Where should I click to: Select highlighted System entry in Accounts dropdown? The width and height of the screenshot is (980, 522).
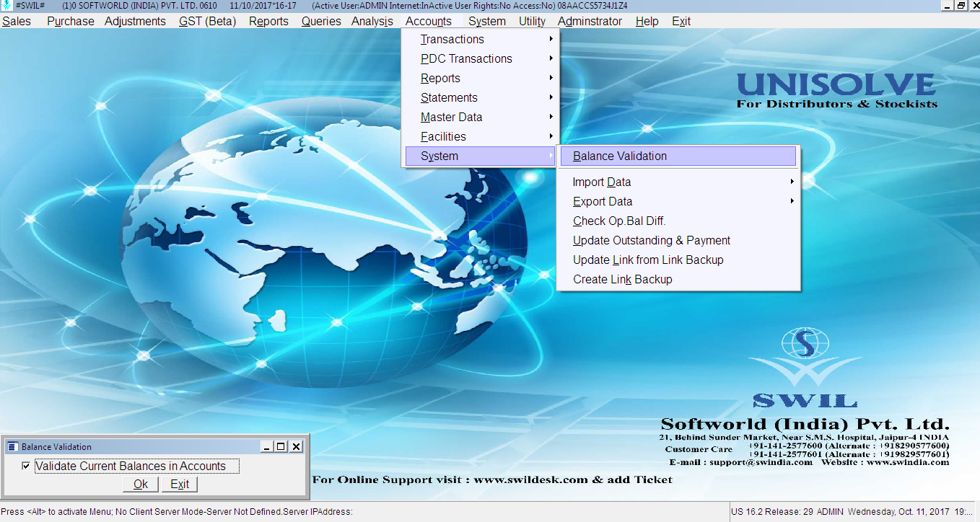coord(481,156)
